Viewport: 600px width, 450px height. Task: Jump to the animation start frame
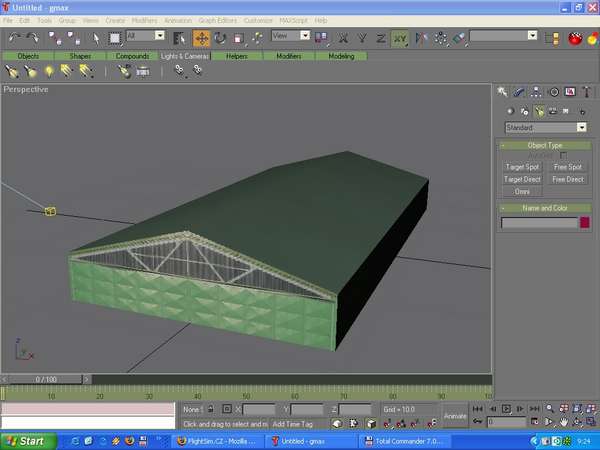tap(478, 409)
